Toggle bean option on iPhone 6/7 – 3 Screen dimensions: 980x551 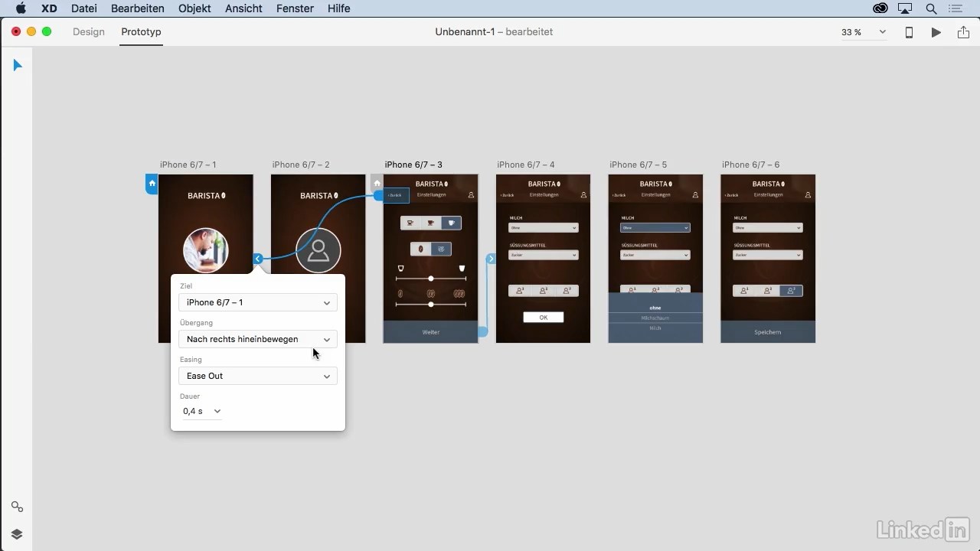(x=421, y=249)
